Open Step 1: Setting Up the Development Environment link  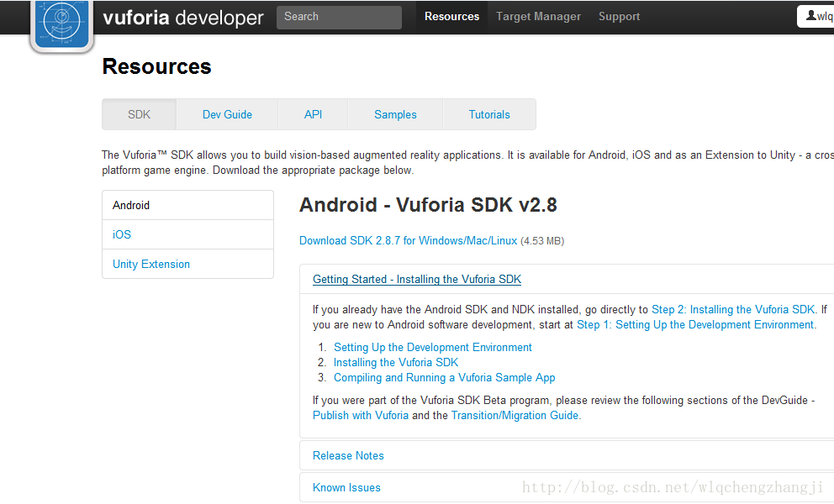[696, 324]
